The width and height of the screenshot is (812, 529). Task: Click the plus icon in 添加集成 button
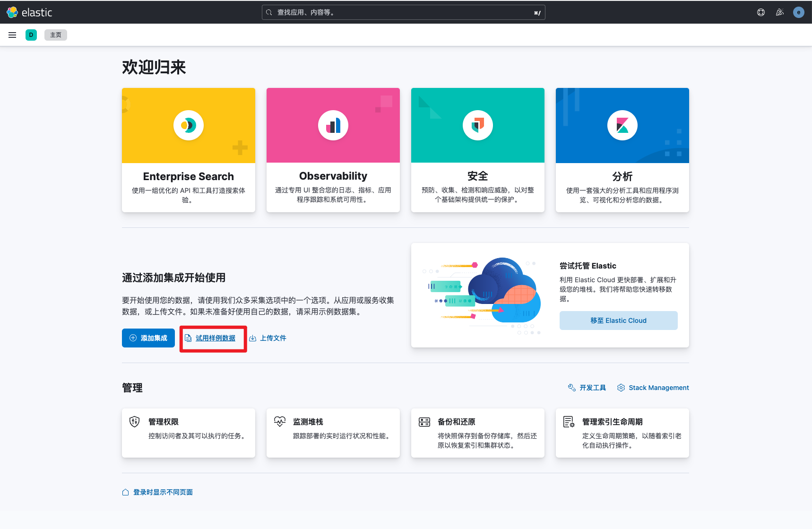(x=133, y=338)
